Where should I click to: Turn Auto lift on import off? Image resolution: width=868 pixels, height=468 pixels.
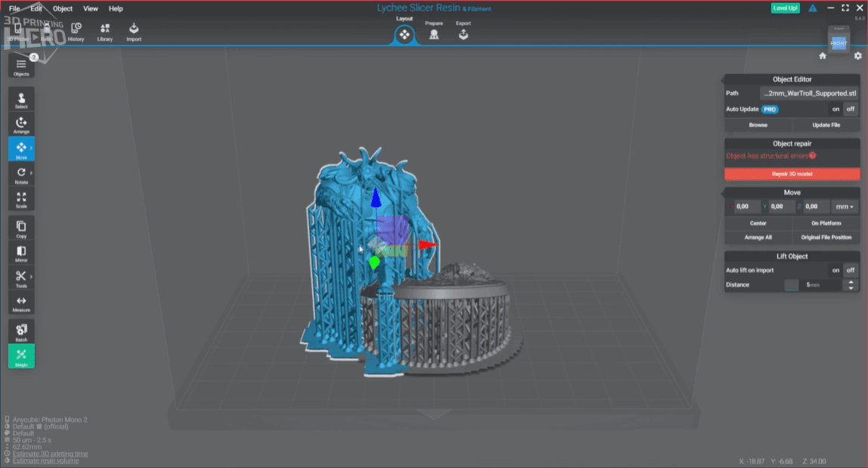point(851,270)
